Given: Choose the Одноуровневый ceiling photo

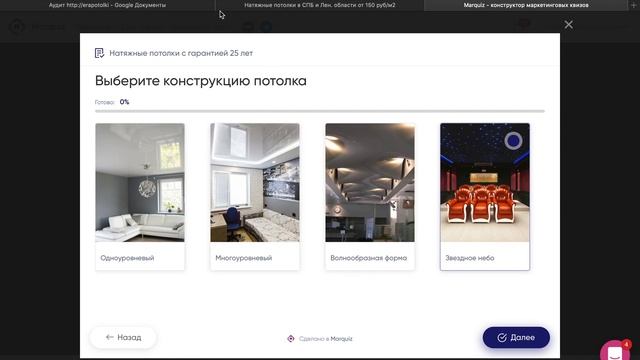Looking at the screenshot, I should click(x=140, y=182).
